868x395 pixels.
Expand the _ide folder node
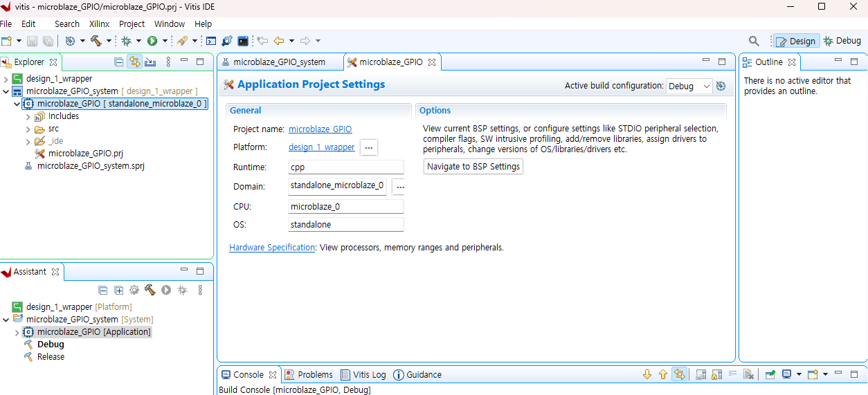28,141
